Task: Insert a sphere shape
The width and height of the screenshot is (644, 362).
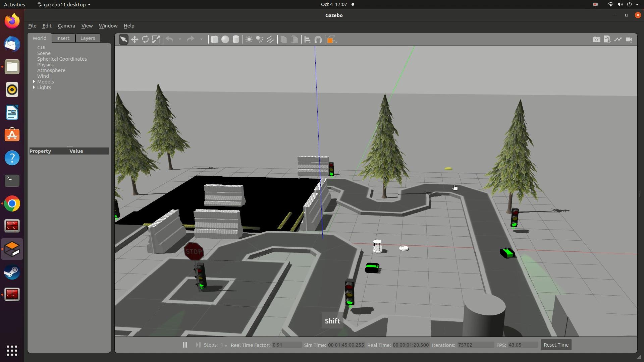Action: (x=225, y=40)
